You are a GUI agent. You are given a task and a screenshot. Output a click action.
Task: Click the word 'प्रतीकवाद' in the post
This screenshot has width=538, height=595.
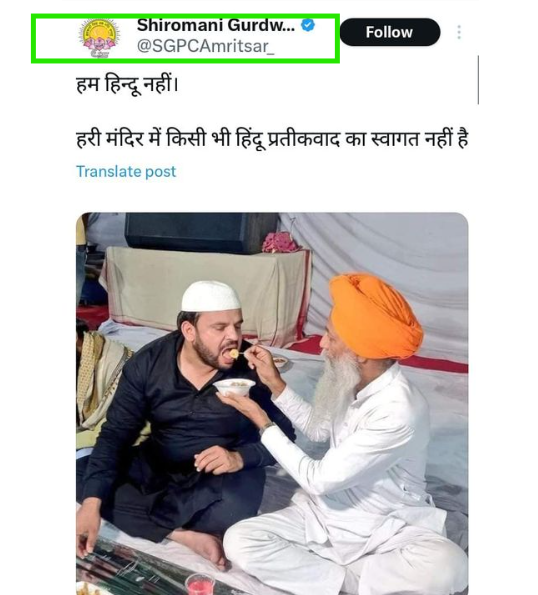[x=304, y=139]
